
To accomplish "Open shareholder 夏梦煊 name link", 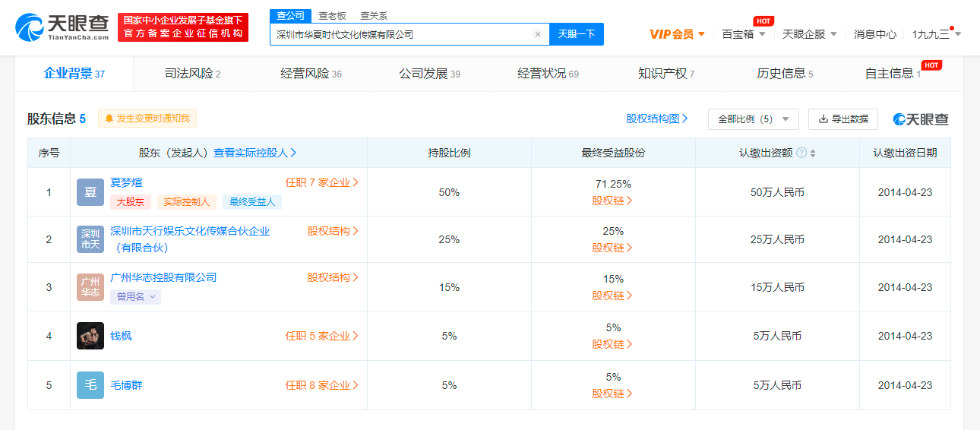I will point(126,182).
